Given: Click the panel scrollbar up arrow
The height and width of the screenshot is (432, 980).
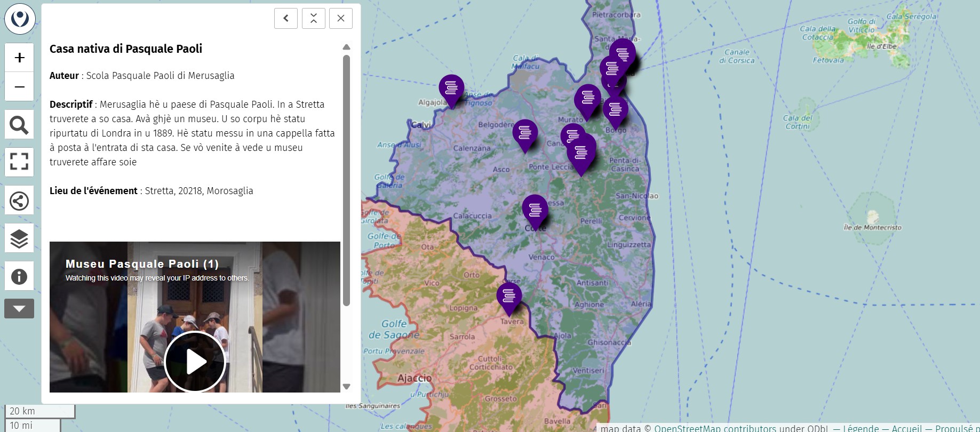Looking at the screenshot, I should tap(346, 47).
